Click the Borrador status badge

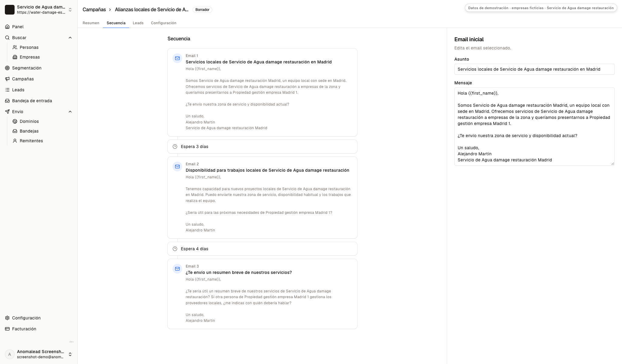coord(202,10)
